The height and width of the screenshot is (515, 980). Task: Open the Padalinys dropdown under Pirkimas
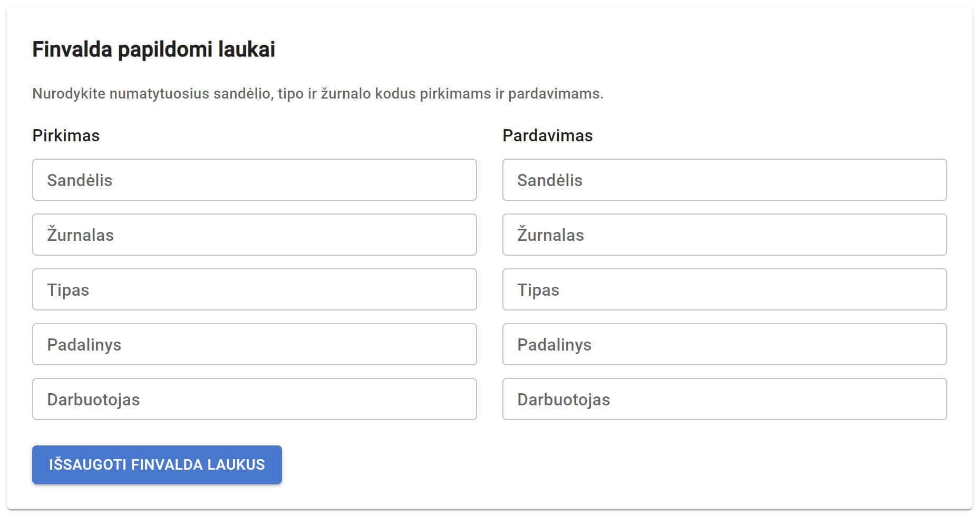(255, 344)
